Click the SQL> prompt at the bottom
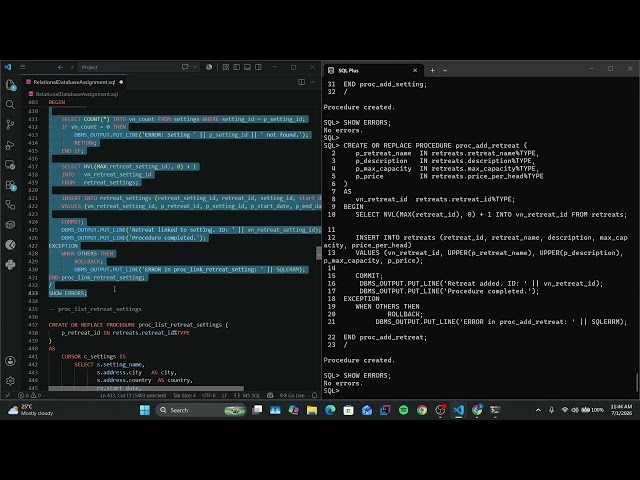640x480 pixels. (331, 391)
